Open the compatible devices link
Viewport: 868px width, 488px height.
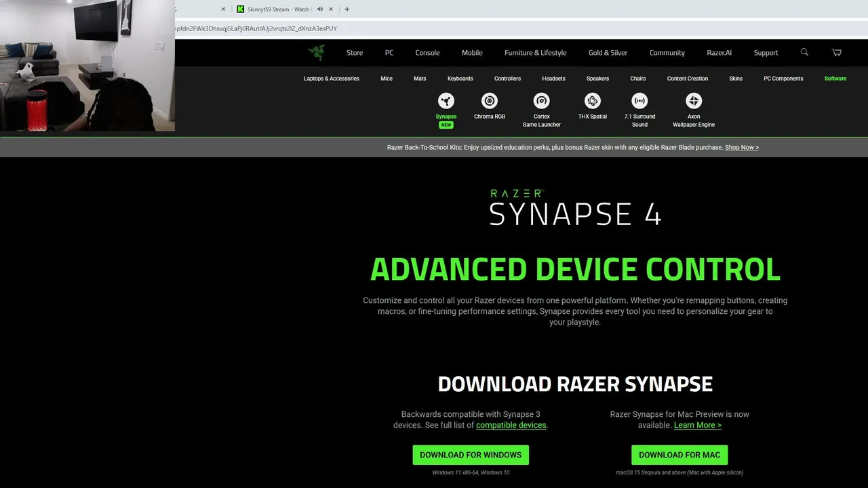[511, 425]
